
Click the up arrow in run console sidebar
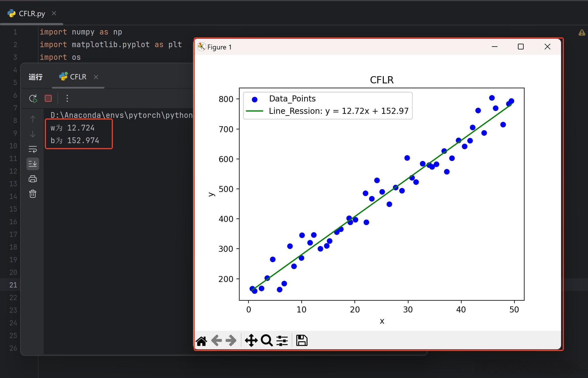[33, 119]
